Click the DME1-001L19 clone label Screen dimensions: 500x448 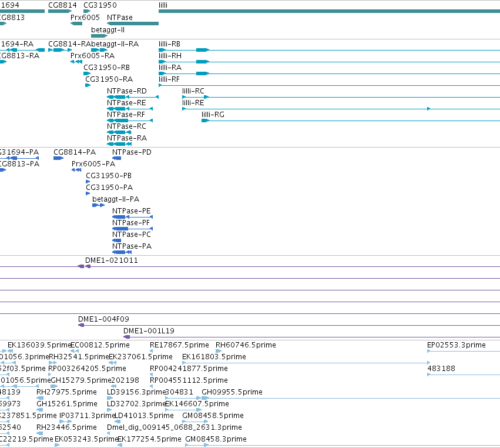pos(149,331)
